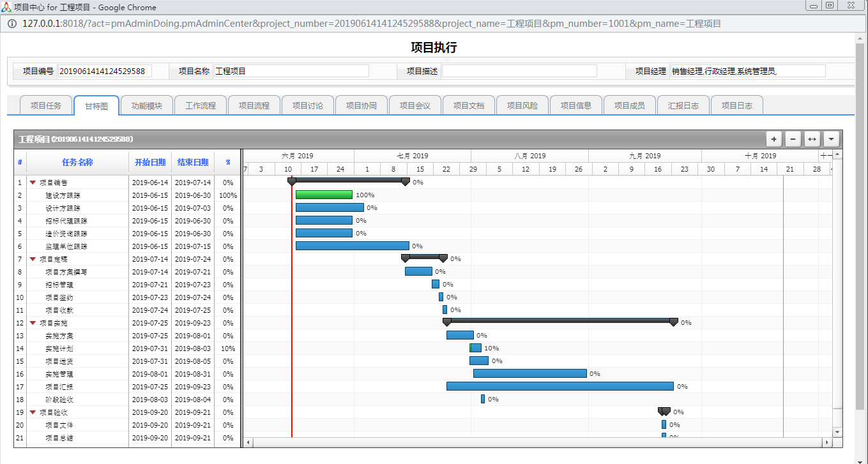Click the 任务名称 column header

(x=77, y=162)
